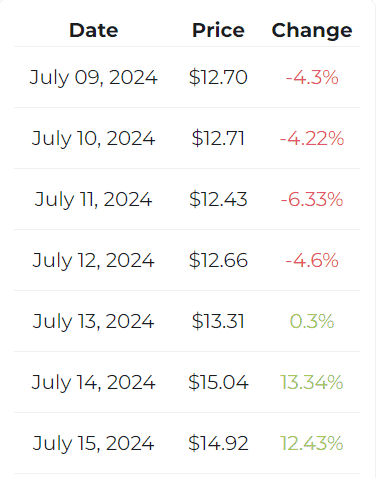Click the Date column header

[x=94, y=30]
